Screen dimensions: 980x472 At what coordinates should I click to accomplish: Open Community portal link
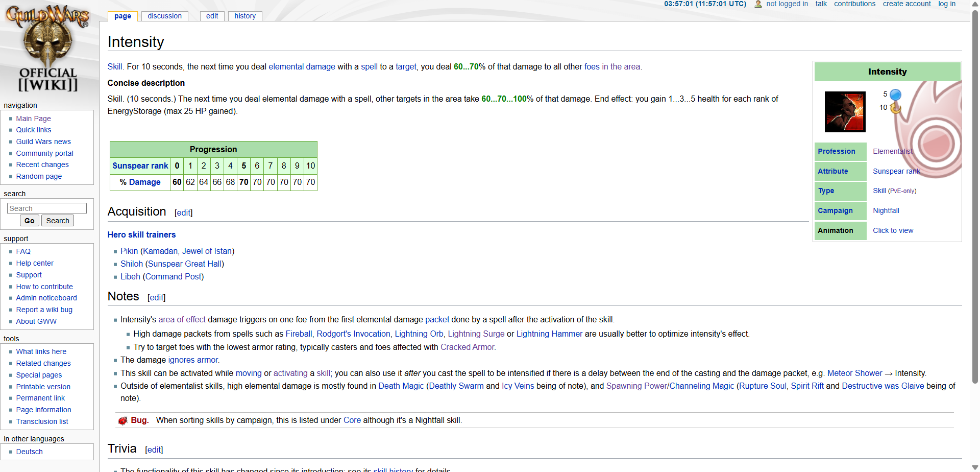point(44,153)
